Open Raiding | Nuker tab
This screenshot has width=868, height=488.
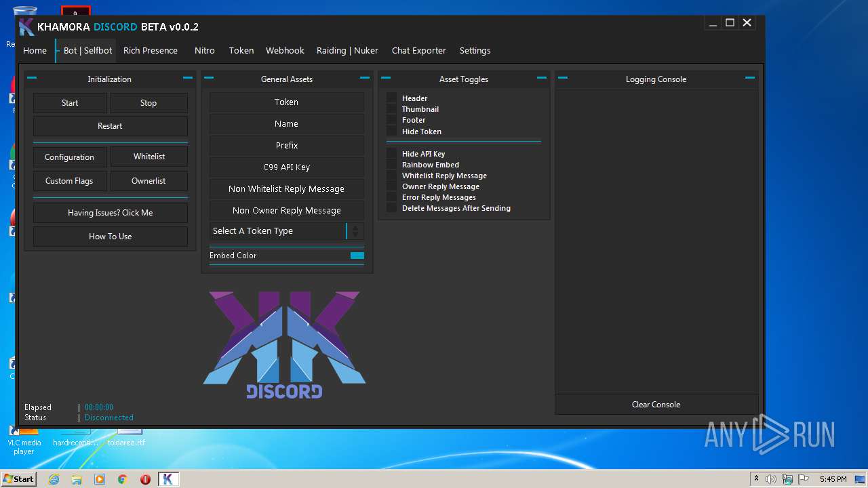pos(347,50)
